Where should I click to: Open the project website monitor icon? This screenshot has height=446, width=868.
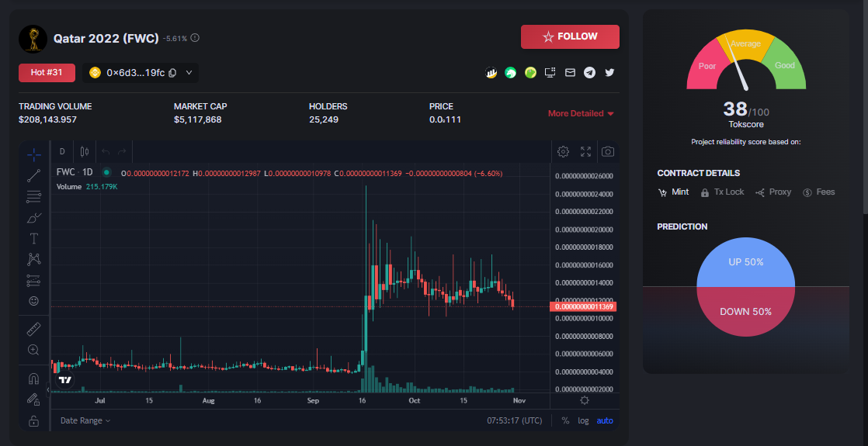coord(550,72)
